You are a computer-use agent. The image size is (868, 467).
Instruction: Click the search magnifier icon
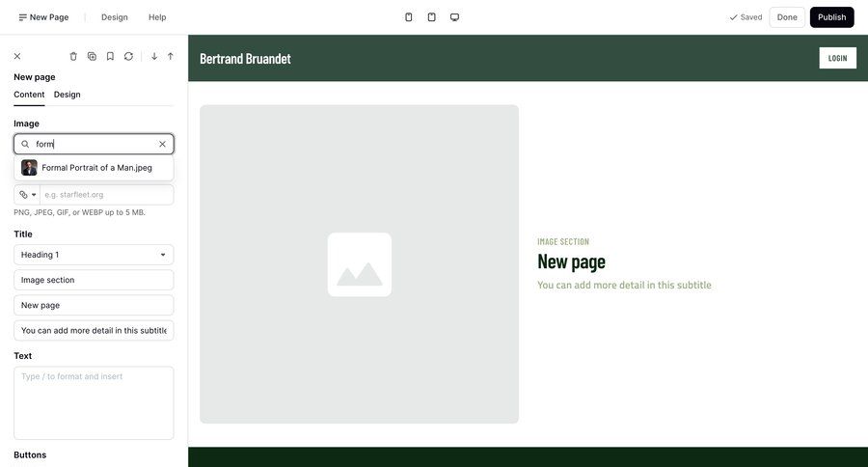[x=25, y=144]
